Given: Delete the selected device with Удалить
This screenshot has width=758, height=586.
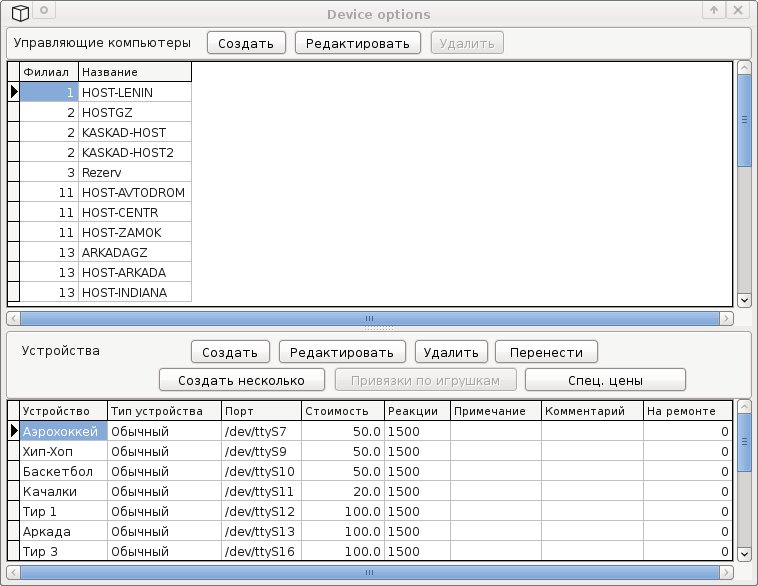Looking at the screenshot, I should point(451,352).
